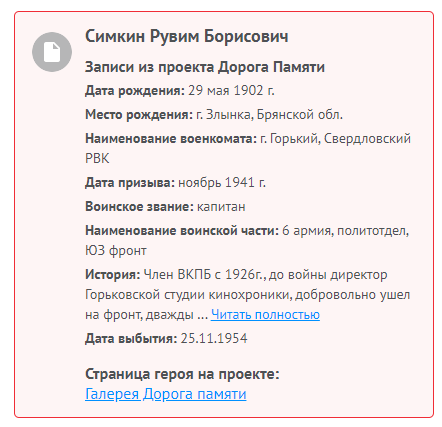Select the text г. Злынка, Брянской обл.
442x427 pixels.
pos(269,115)
